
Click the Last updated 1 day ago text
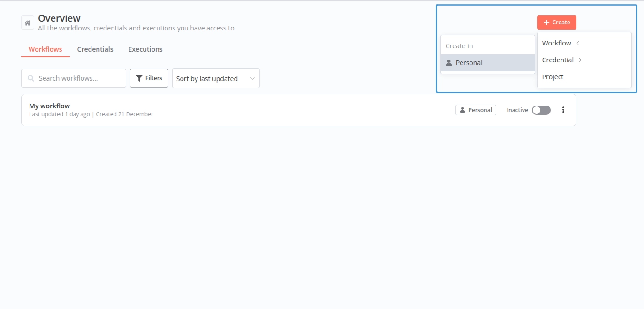point(59,114)
